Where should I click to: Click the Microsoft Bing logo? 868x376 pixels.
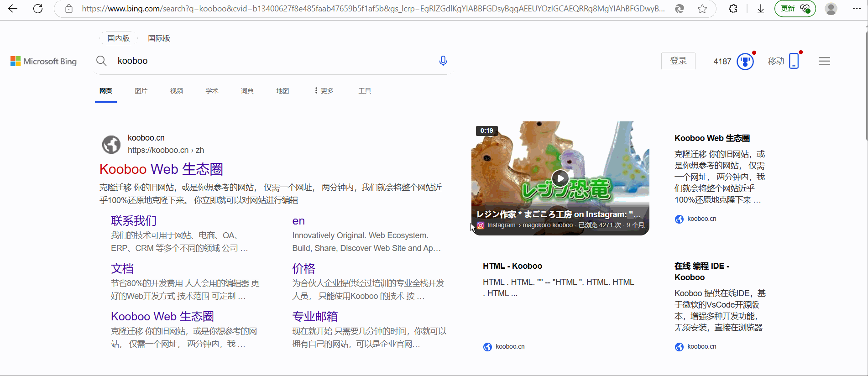tap(44, 61)
